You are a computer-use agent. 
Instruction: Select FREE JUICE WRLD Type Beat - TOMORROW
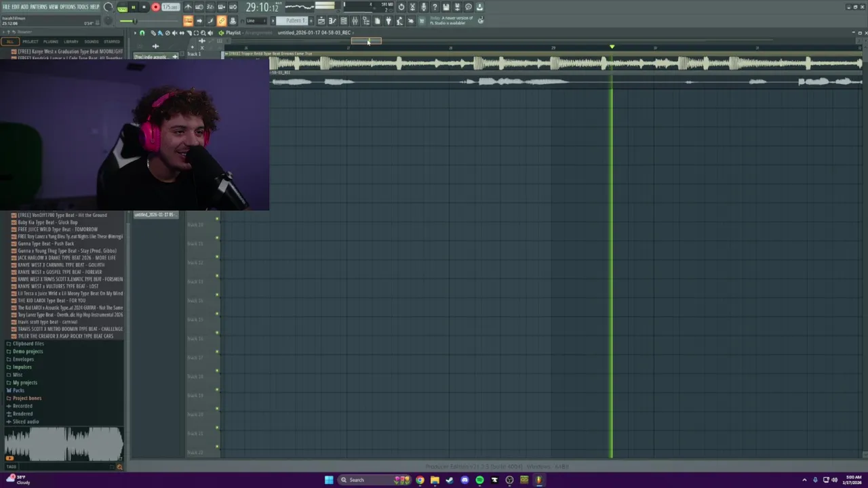(x=58, y=229)
